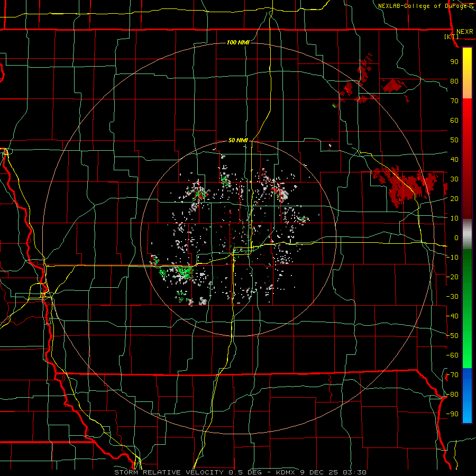Viewport: 476px width, 476px height.
Task: Select the "80" value on the velocity scale
Action: tap(454, 81)
